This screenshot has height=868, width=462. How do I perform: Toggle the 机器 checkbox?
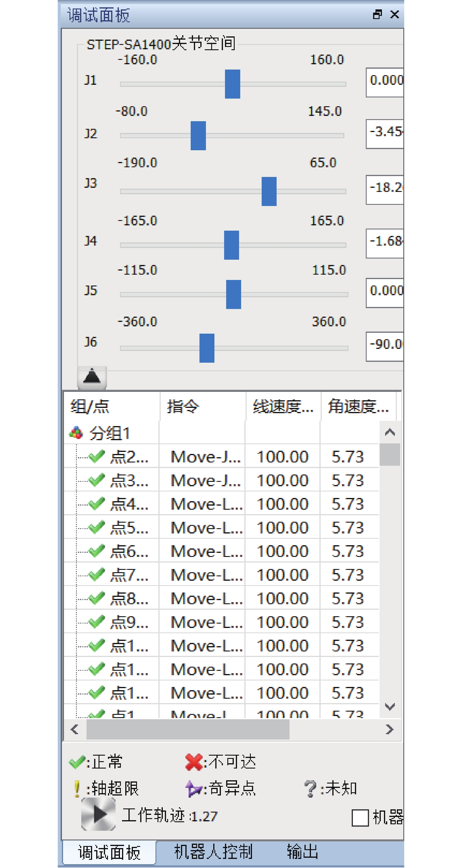(x=360, y=817)
